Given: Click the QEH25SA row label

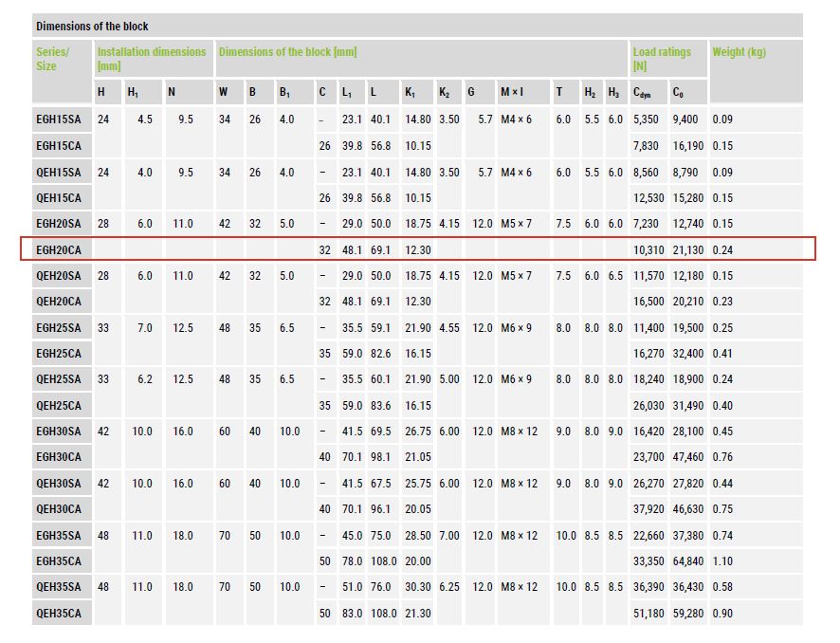Looking at the screenshot, I should click(59, 379).
